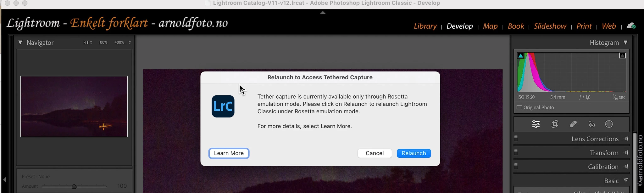Click the blue Relaunch button
Screen dimensions: 644x193
414,153
